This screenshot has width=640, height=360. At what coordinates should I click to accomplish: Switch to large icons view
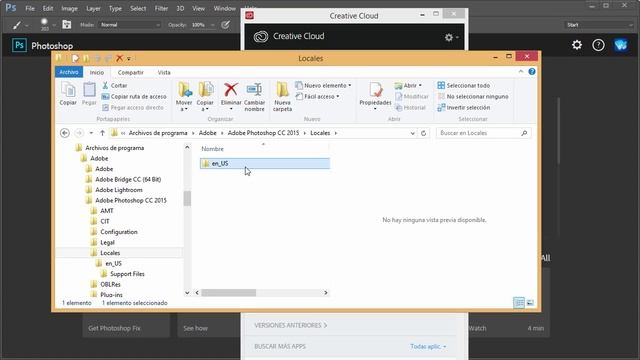click(530, 302)
